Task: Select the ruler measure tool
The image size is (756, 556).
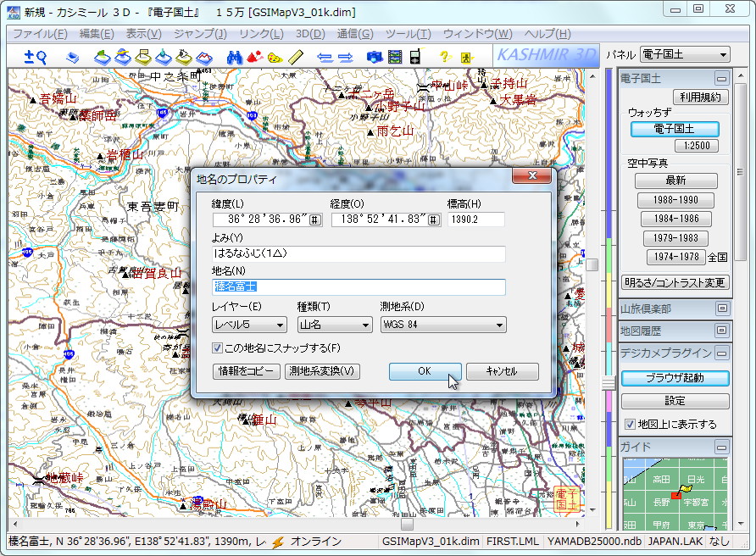Action: click(x=296, y=58)
